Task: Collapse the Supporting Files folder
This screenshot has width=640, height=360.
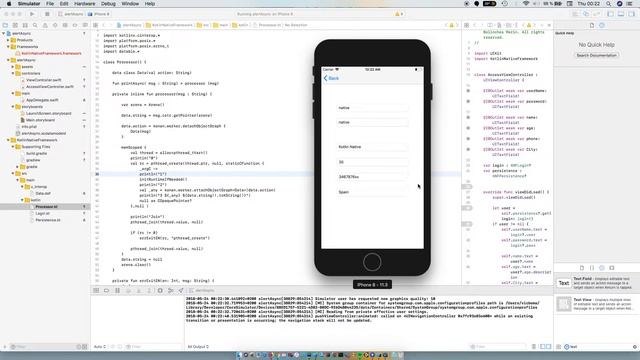Action: click(x=13, y=147)
